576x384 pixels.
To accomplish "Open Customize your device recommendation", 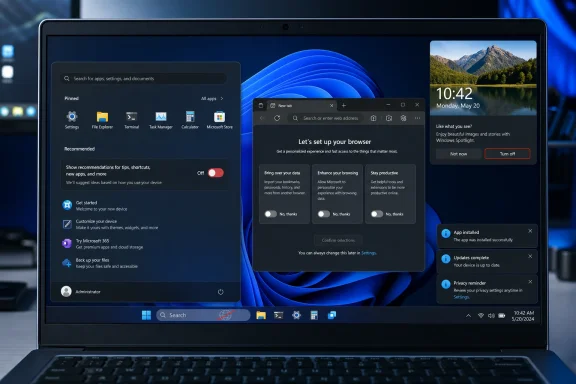I will [x=110, y=224].
